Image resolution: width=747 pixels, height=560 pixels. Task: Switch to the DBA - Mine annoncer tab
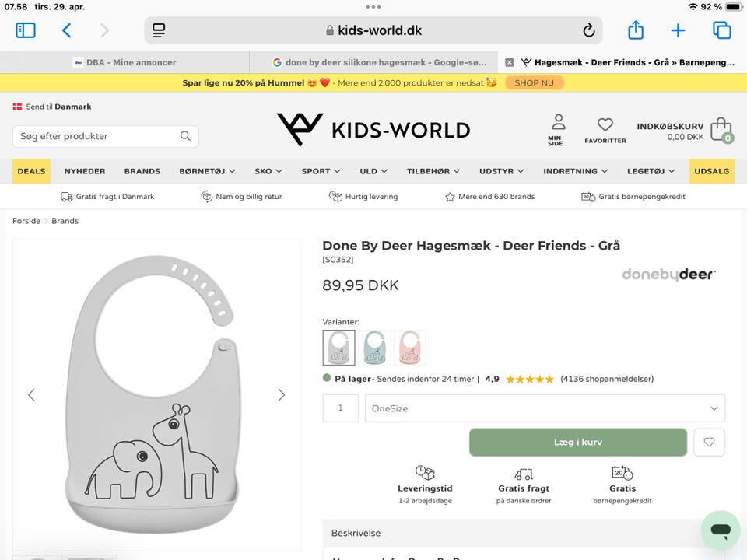(124, 62)
